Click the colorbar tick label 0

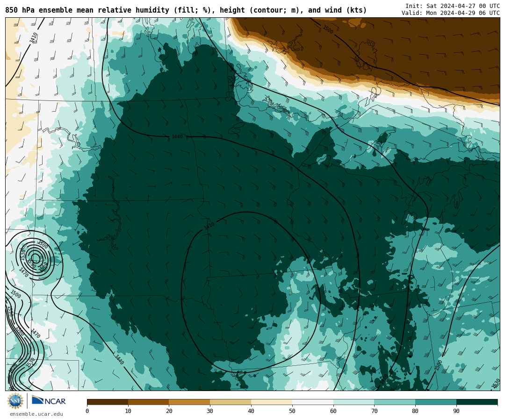coord(87,411)
